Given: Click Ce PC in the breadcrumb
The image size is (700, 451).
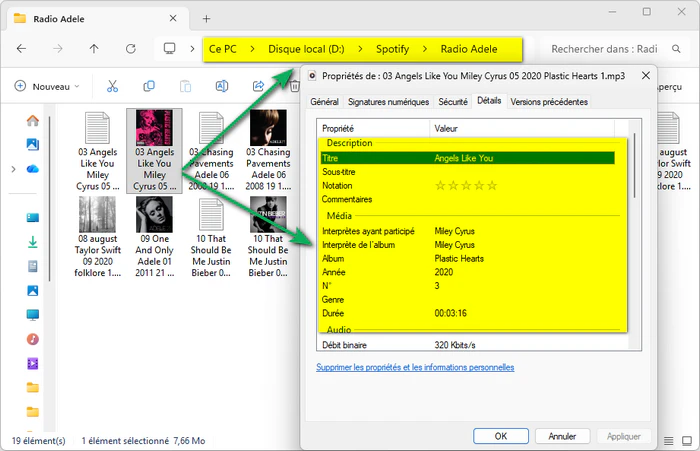Looking at the screenshot, I should [x=222, y=49].
